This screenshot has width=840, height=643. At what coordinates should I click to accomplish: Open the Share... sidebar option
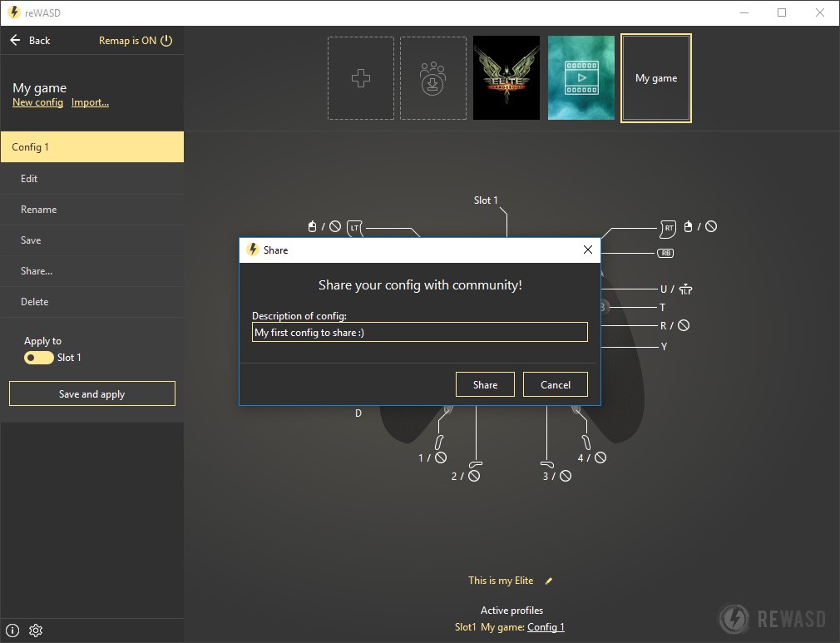(x=92, y=271)
